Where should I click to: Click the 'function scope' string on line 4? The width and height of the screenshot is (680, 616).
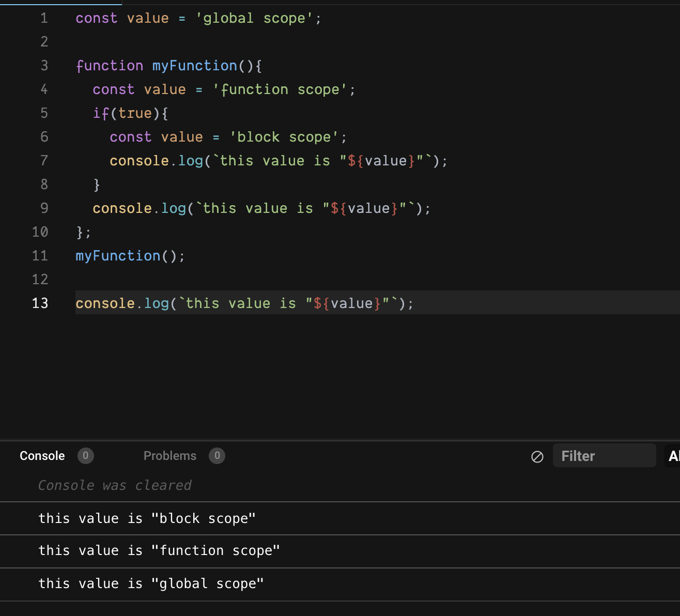(280, 89)
